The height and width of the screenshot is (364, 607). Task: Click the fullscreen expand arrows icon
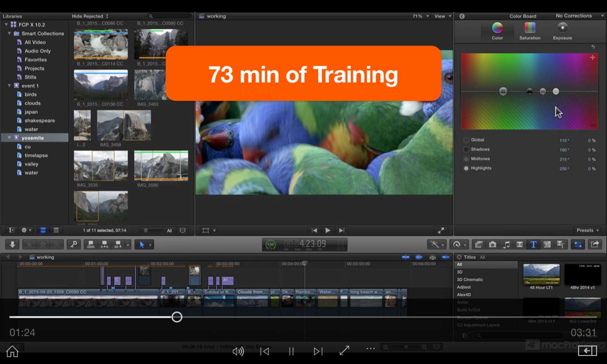(344, 351)
